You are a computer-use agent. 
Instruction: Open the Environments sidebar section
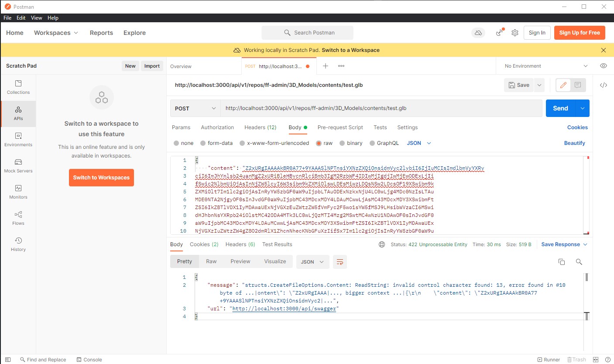pyautogui.click(x=18, y=140)
